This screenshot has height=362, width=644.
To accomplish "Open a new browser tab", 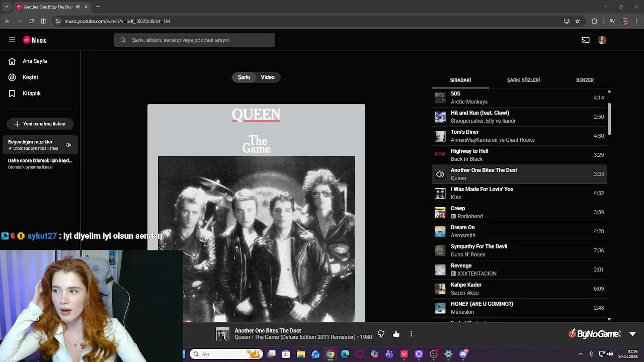I will coord(98,7).
